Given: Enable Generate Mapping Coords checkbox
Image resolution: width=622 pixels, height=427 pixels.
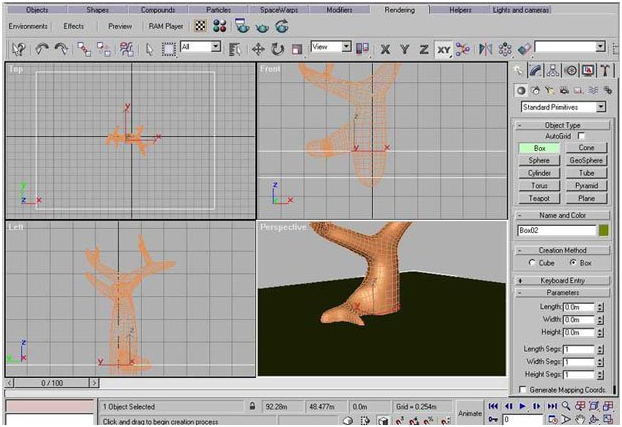Looking at the screenshot, I should tap(523, 390).
